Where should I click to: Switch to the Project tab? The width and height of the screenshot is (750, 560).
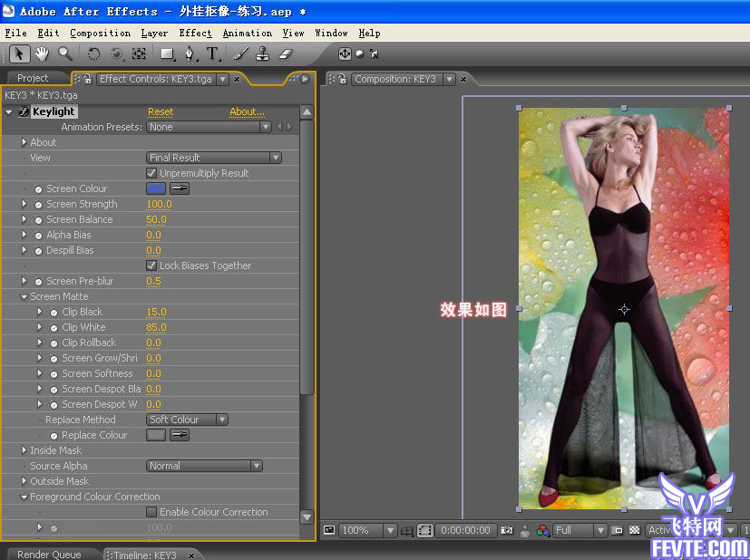(33, 78)
